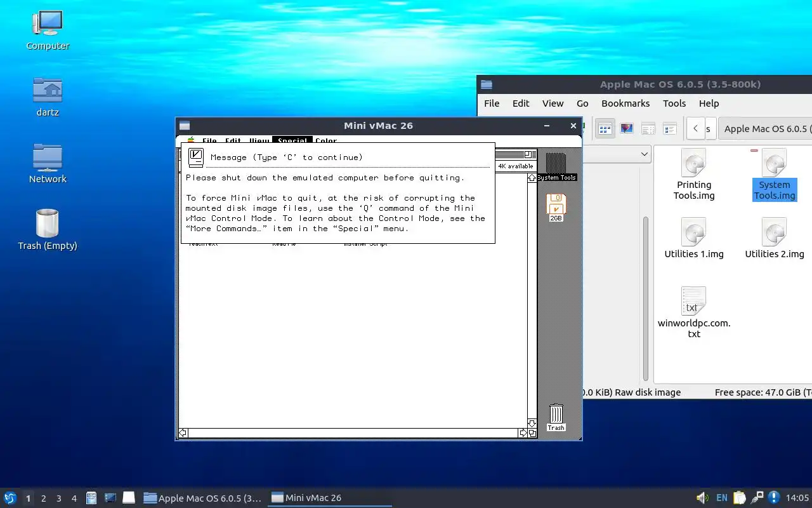This screenshot has width=812, height=508.
Task: Switch to workspace 3
Action: point(58,498)
